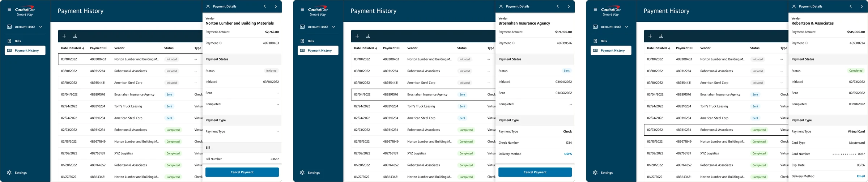Go to next payment from Brosnahan Insurance details
Viewport: 868px width, 182px height.
pos(569,7)
